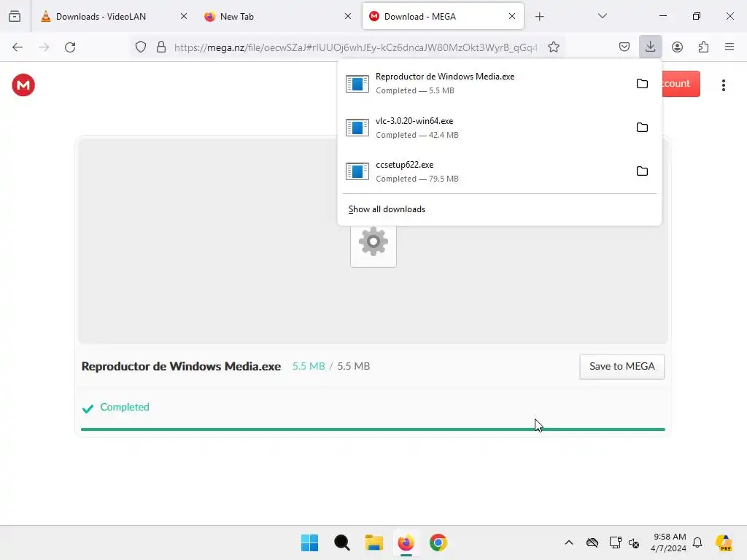Viewport: 747px width, 560px height.
Task: Save page to Pocket
Action: [x=624, y=47]
